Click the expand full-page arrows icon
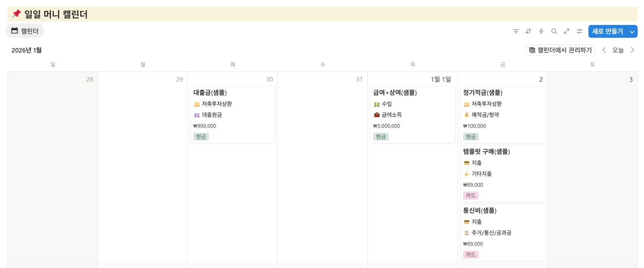The image size is (644, 268). click(x=566, y=31)
